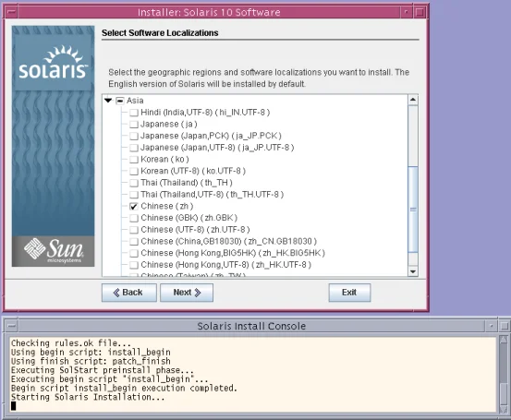The image size is (511, 420).
Task: Quit installer with Exit button
Action: [x=349, y=293]
